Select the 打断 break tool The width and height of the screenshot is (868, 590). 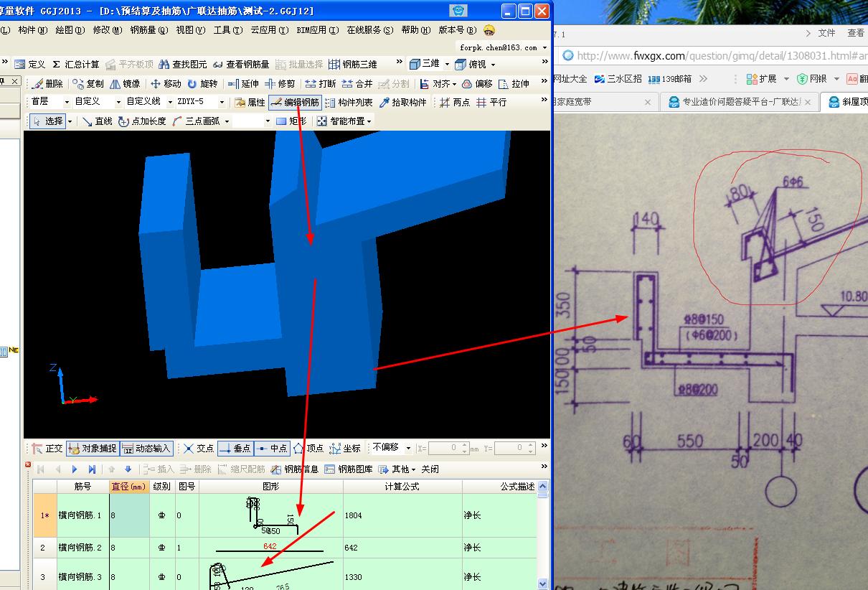321,84
